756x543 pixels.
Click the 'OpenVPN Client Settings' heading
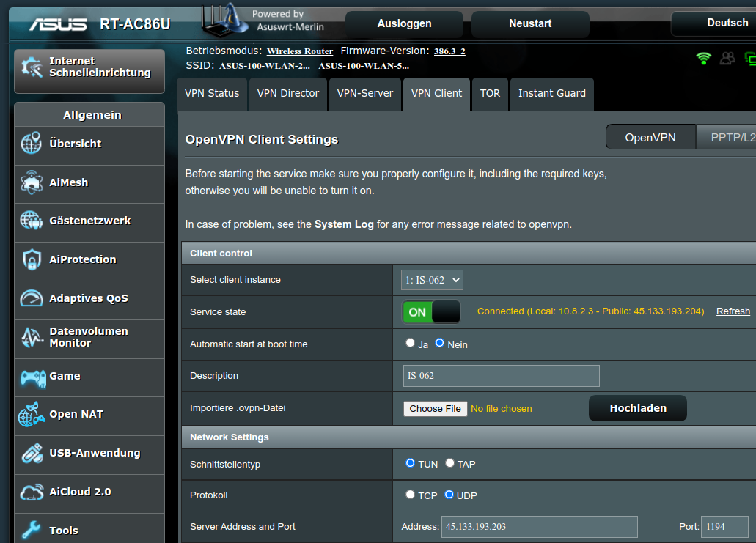click(x=262, y=140)
